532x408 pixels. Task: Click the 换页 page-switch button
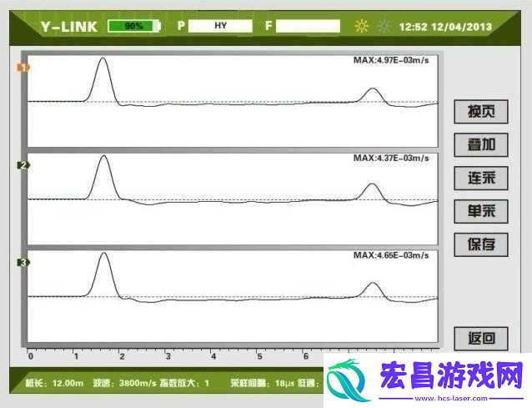481,112
